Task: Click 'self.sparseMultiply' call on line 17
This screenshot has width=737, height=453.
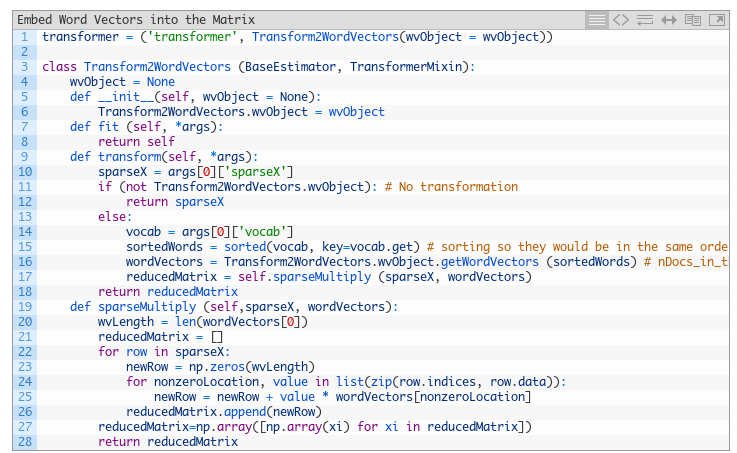Action: click(x=305, y=277)
